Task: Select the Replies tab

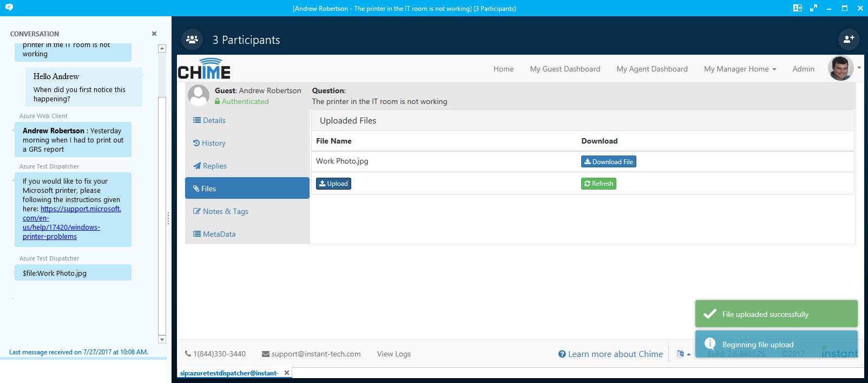Action: point(247,166)
